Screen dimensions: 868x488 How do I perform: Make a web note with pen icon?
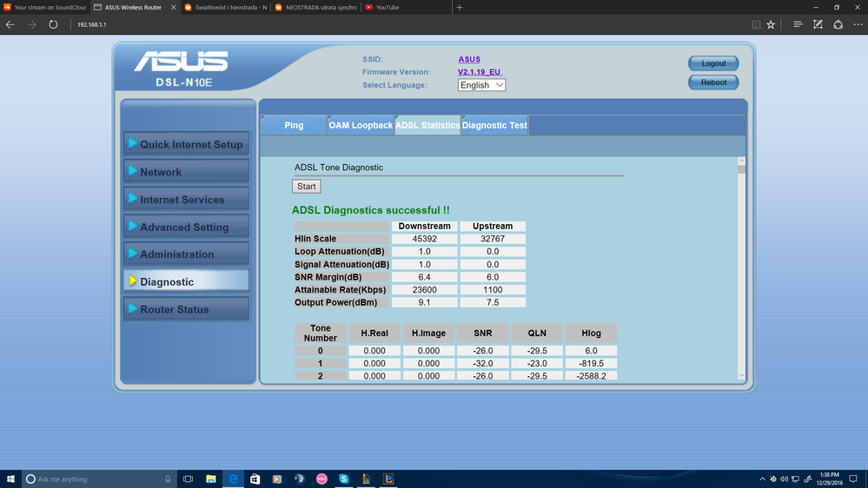click(818, 24)
